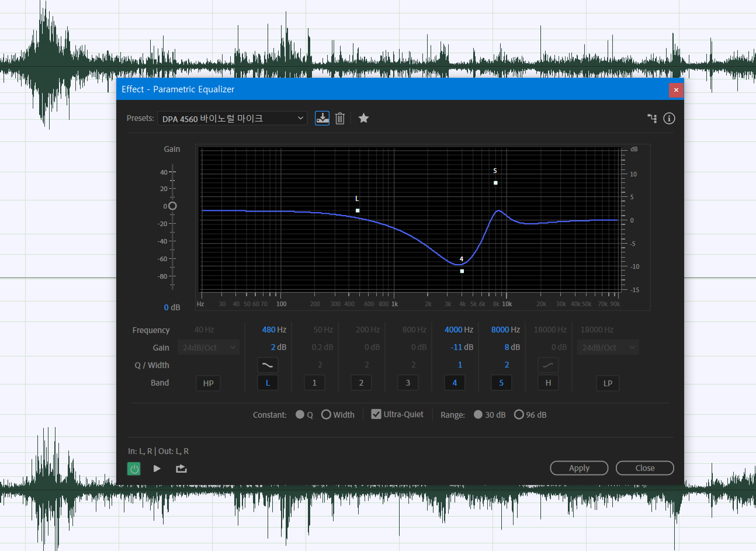Open the Presets dropdown showing DPA 4560
This screenshot has width=756, height=551.
click(x=232, y=119)
